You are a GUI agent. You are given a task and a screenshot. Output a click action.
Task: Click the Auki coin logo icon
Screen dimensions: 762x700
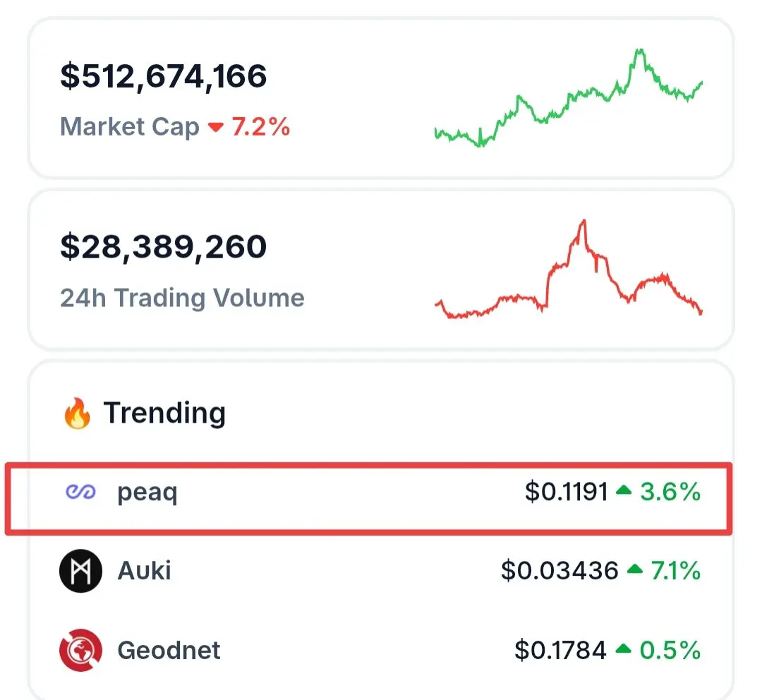(80, 571)
